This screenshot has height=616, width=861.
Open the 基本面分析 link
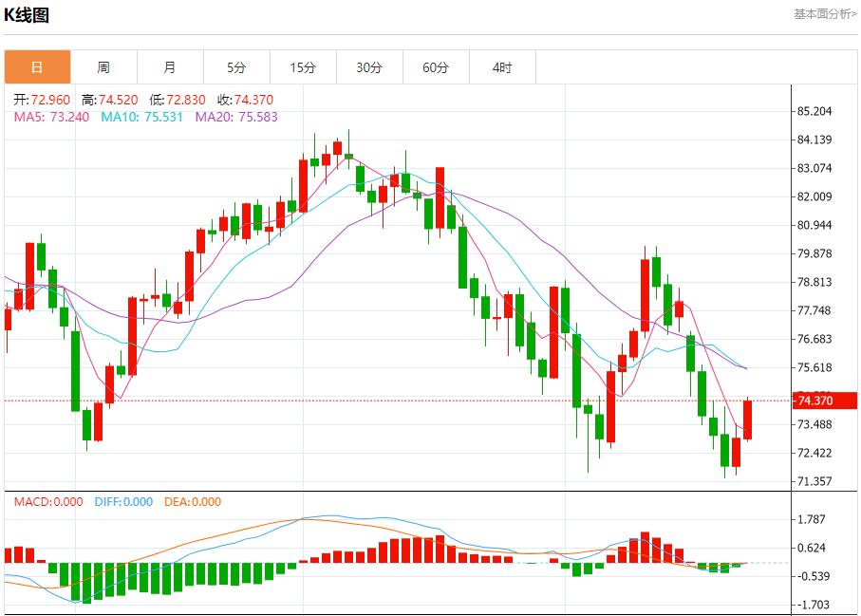pyautogui.click(x=824, y=14)
